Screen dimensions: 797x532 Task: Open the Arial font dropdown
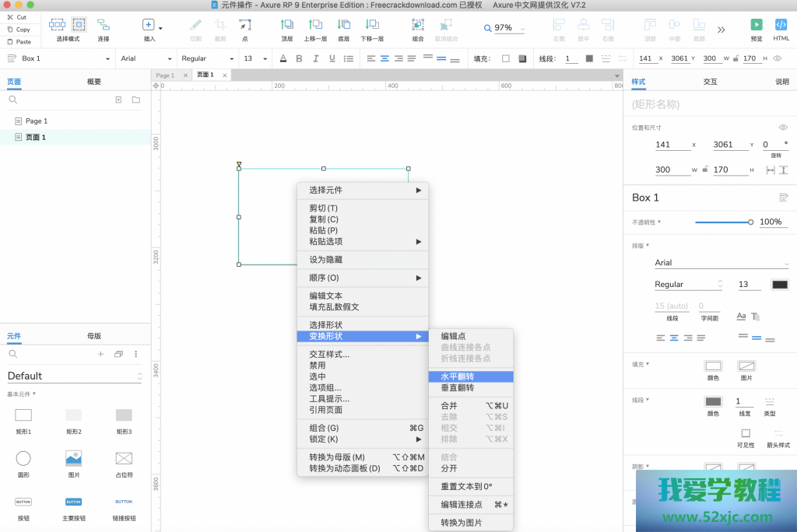coord(146,58)
